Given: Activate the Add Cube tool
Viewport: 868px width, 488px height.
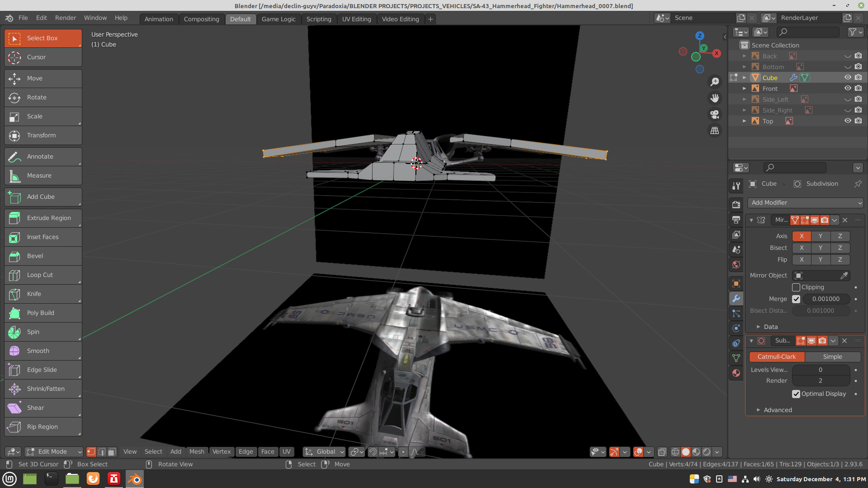Looking at the screenshot, I should point(43,197).
